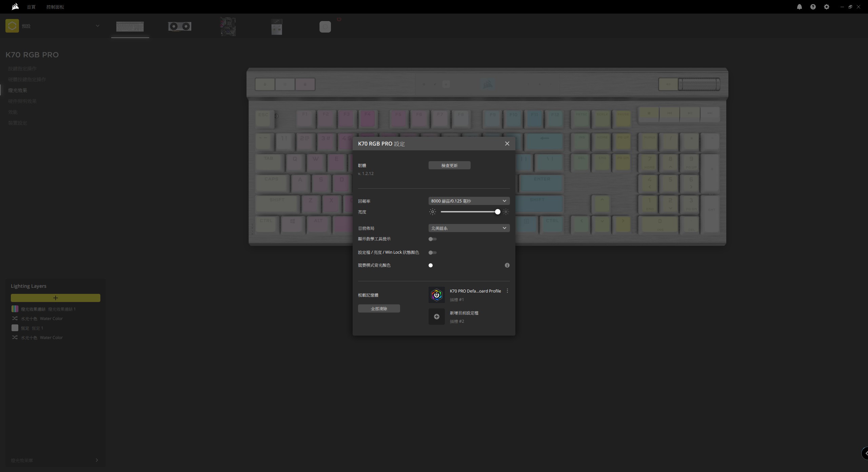
Task: Select the K70 PRO Default onboard profile icon
Action: coord(436,295)
